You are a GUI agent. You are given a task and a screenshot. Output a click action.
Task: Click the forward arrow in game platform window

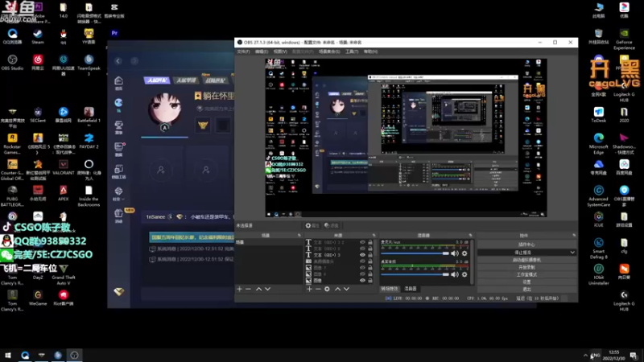[x=134, y=61]
